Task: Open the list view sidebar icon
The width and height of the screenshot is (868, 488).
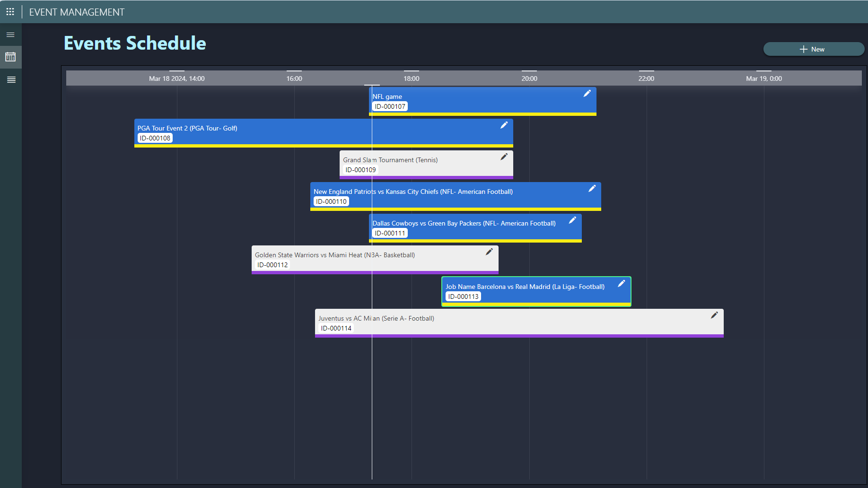Action: click(11, 79)
